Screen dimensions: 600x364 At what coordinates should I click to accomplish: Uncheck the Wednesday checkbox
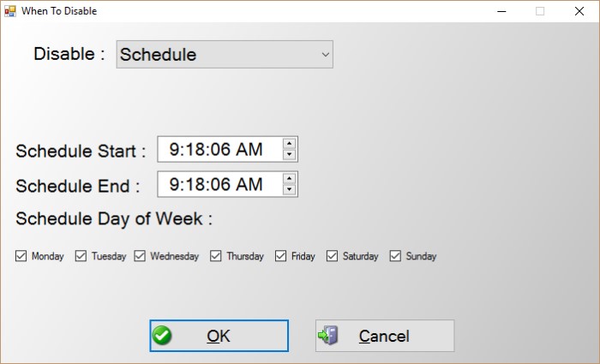click(140, 255)
